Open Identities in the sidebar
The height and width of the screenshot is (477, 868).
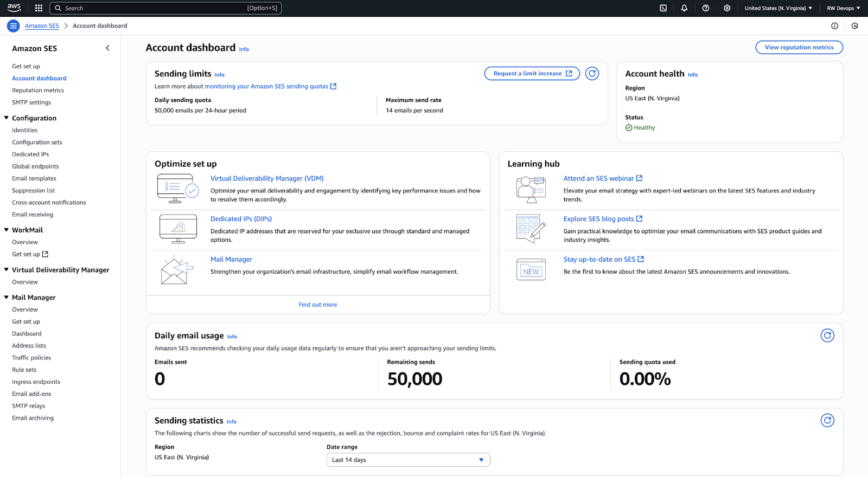(25, 131)
